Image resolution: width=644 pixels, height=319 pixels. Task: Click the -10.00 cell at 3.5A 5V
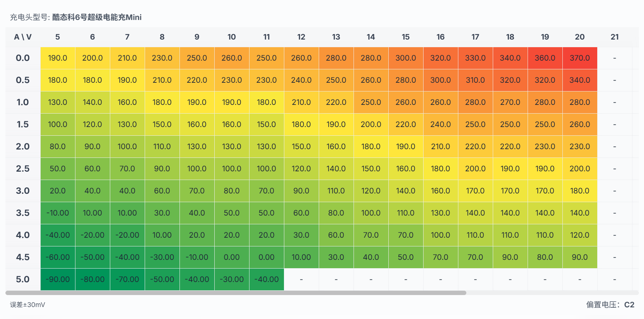58,213
